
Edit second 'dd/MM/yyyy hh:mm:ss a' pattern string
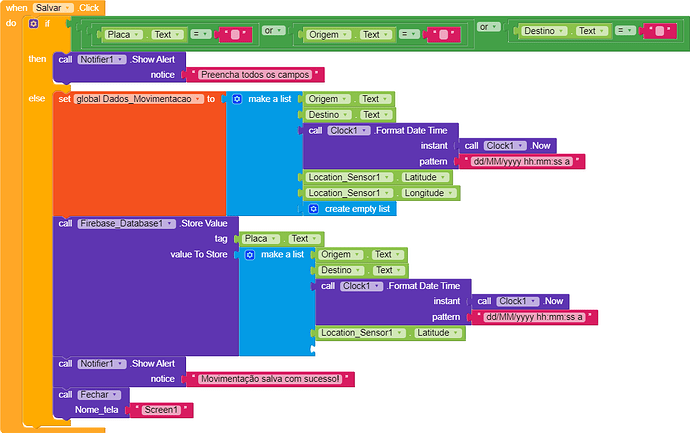[x=534, y=317]
